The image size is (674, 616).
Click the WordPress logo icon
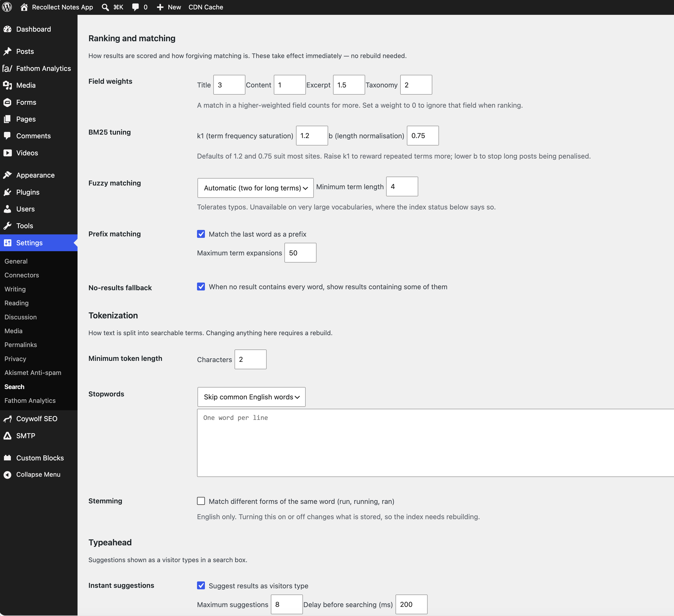7,7
